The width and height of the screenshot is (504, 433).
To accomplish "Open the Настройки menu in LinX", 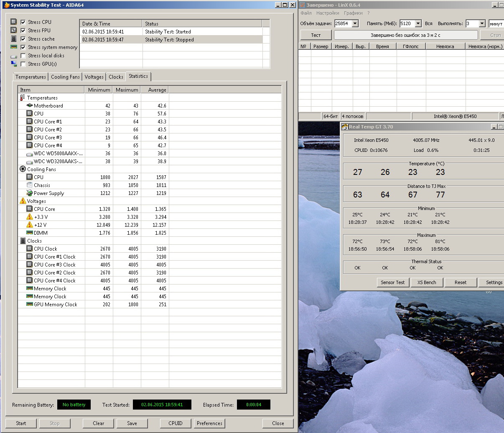I will tap(328, 13).
